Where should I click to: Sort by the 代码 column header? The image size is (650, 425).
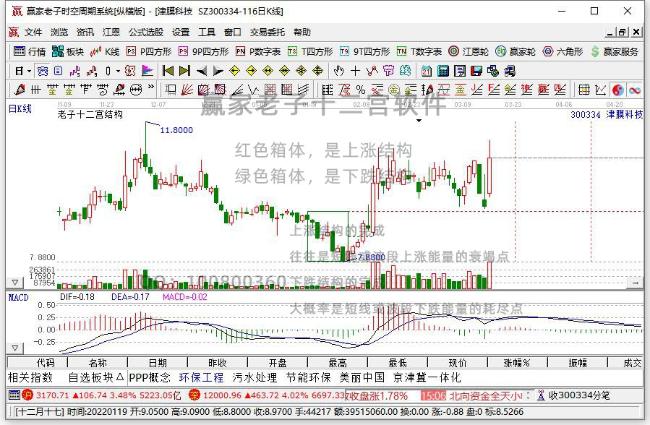click(39, 363)
